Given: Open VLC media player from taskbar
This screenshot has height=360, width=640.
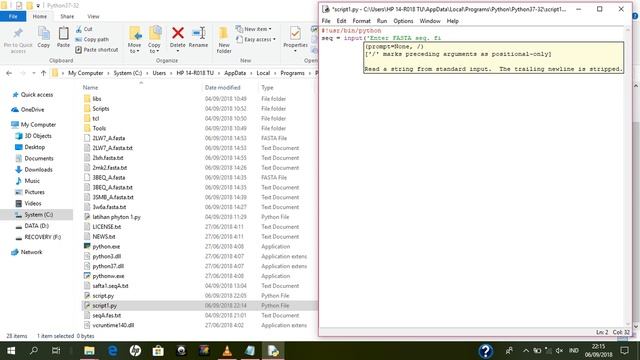Looking at the screenshot, I should (227, 351).
